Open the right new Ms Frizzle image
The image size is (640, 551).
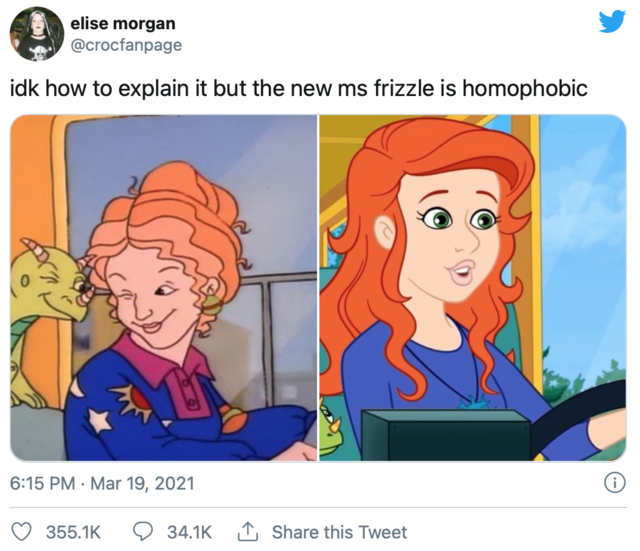pos(473,288)
